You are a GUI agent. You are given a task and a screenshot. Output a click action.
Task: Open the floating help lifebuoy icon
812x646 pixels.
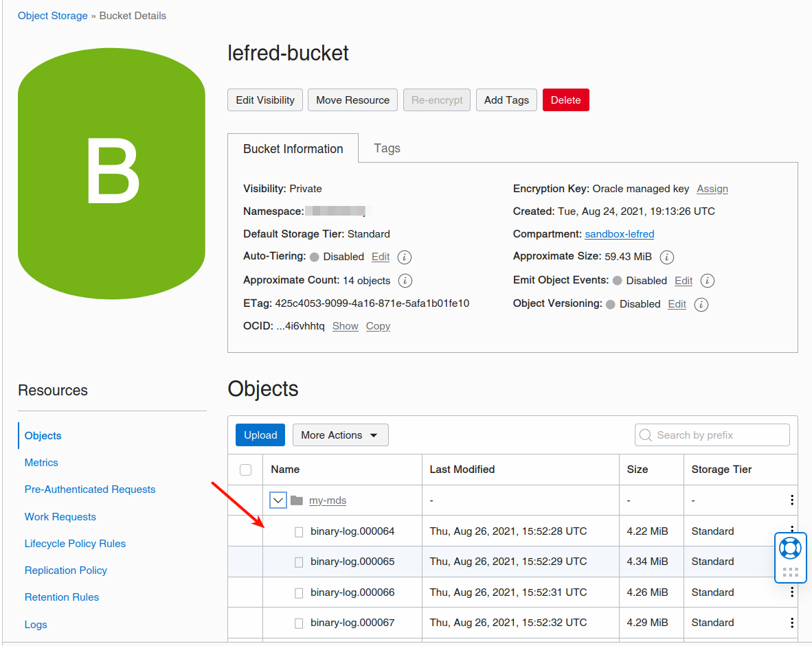point(790,548)
